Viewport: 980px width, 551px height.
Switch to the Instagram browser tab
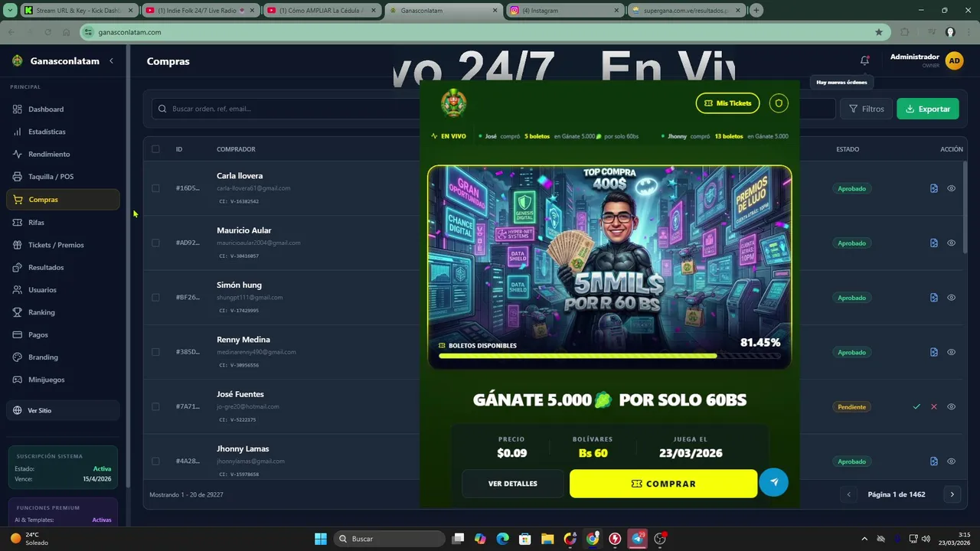pyautogui.click(x=563, y=10)
